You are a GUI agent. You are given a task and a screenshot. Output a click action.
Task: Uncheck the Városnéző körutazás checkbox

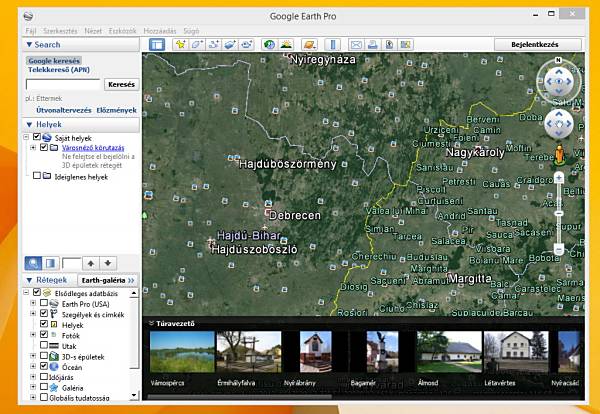pos(44,147)
